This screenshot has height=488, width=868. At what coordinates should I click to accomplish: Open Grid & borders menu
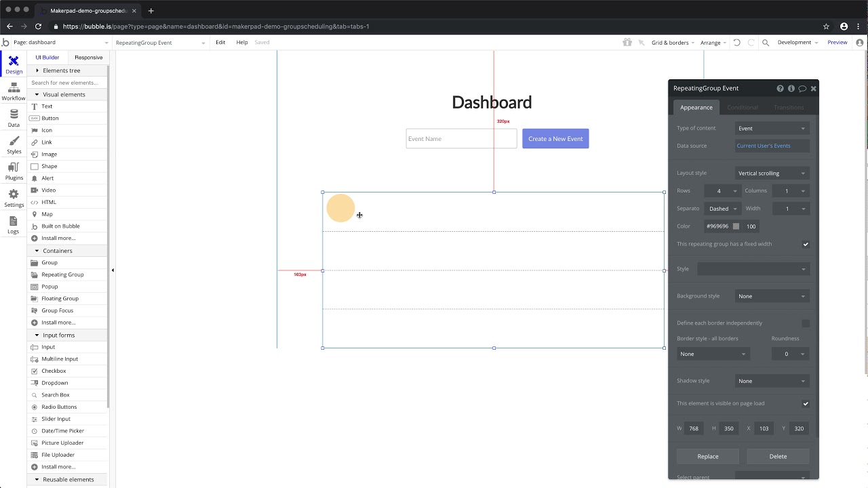(x=673, y=42)
